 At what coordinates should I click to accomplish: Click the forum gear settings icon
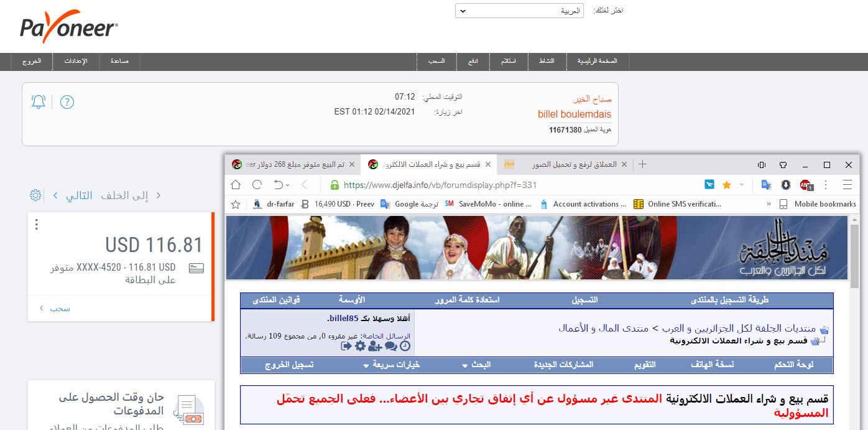[x=360, y=346]
